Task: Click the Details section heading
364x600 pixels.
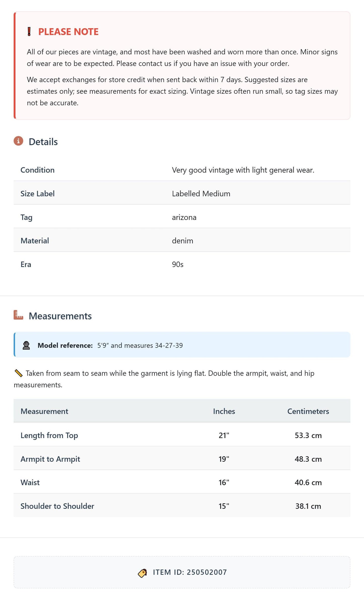Action: click(43, 142)
